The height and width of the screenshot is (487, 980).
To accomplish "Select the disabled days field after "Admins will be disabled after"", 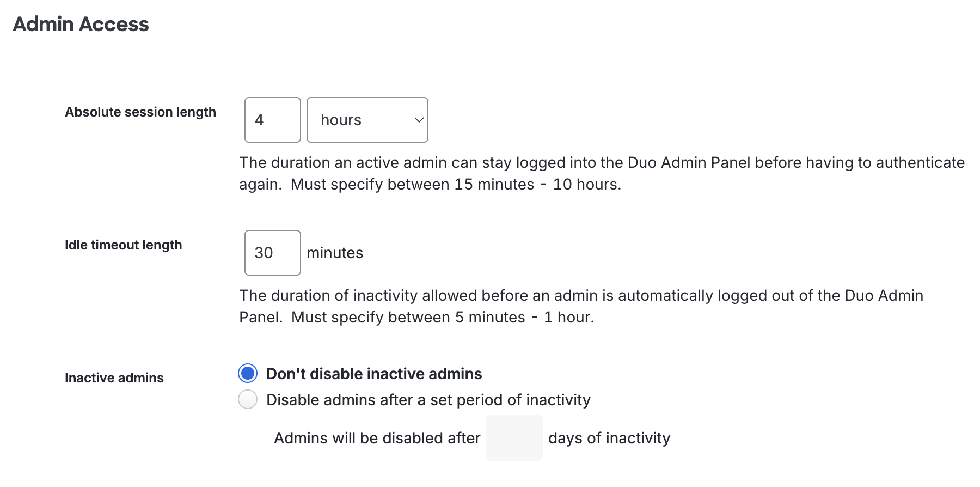I will [514, 438].
